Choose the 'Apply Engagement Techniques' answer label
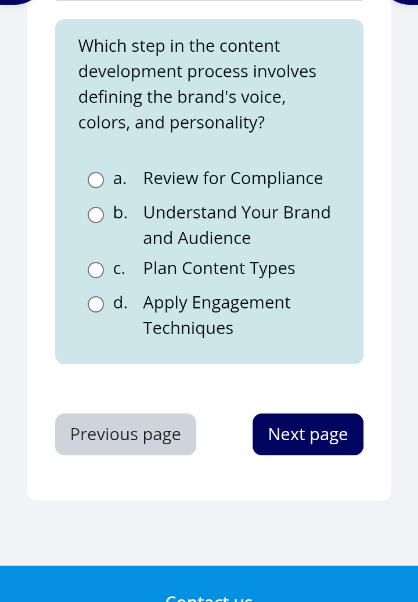 [216, 316]
